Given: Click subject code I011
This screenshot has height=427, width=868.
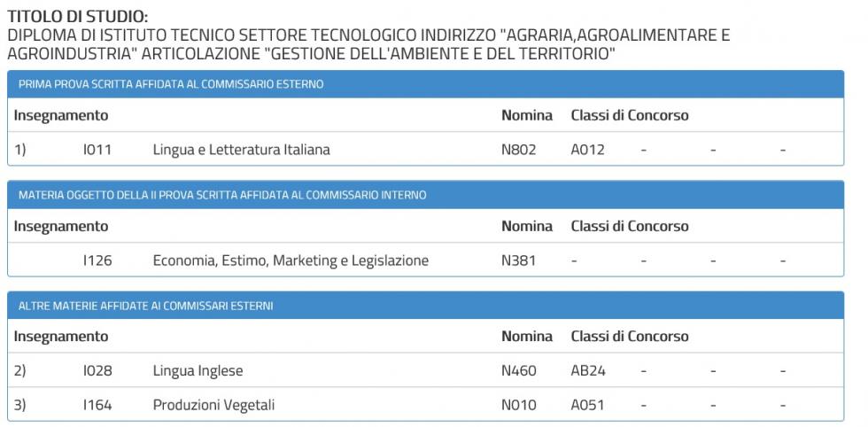Looking at the screenshot, I should click(x=97, y=150).
